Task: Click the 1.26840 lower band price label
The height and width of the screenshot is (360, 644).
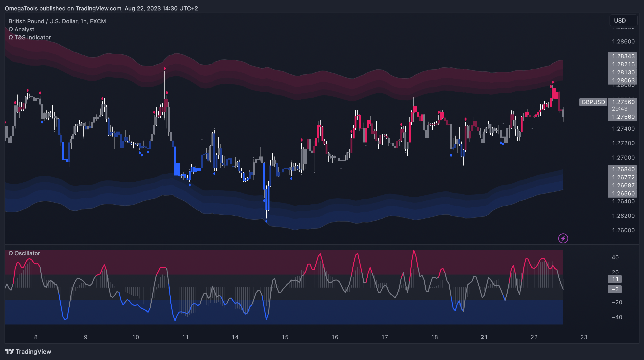Action: click(623, 169)
